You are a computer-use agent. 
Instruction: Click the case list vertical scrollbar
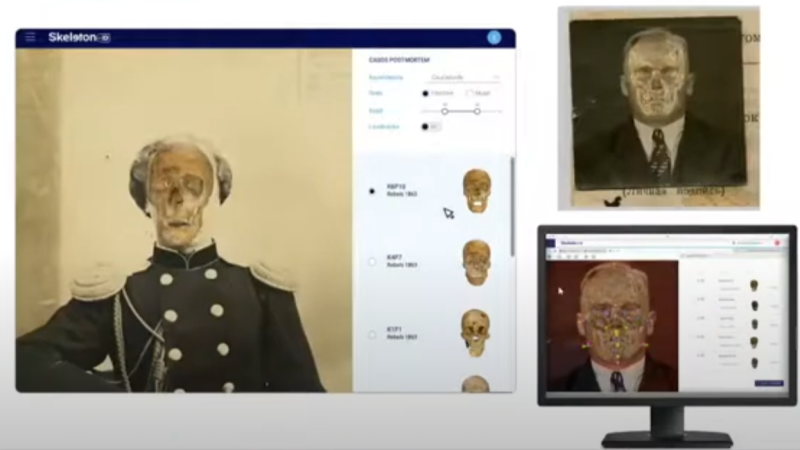click(x=512, y=207)
